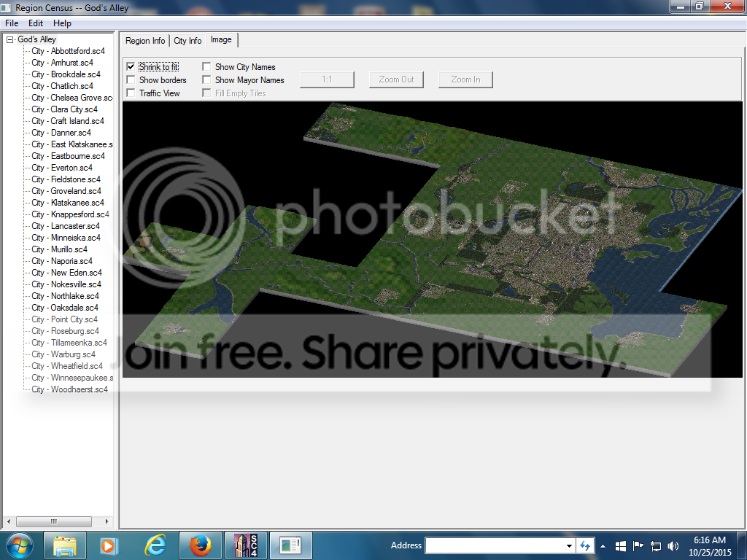Click the tree scrollbar left arrow
This screenshot has width=747, height=560.
coord(9,521)
